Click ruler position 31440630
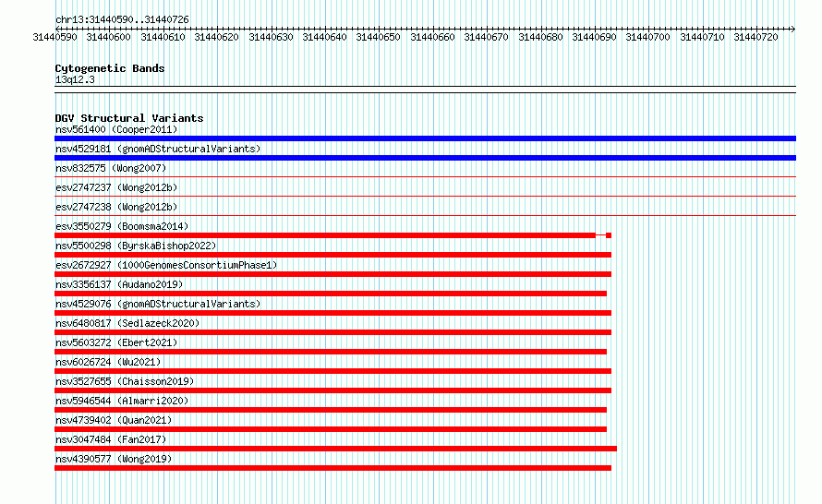Screen dimensions: 822x504 271,37
